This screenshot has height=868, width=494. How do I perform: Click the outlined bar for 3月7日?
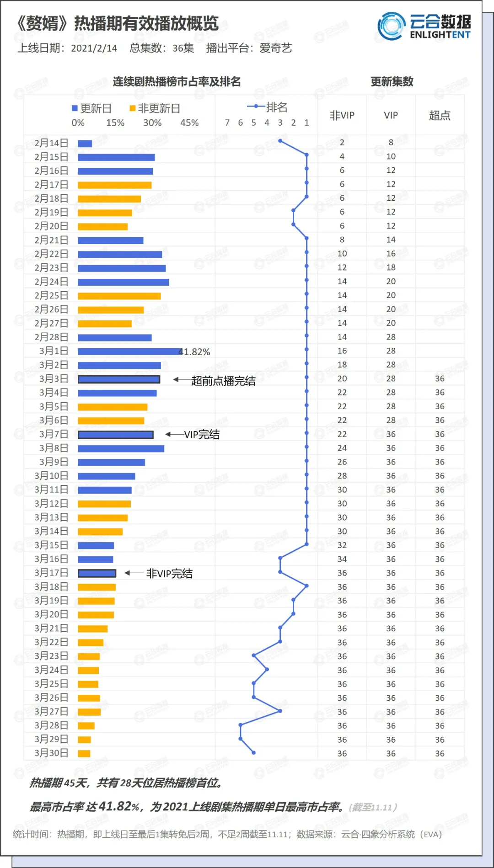coord(116,435)
